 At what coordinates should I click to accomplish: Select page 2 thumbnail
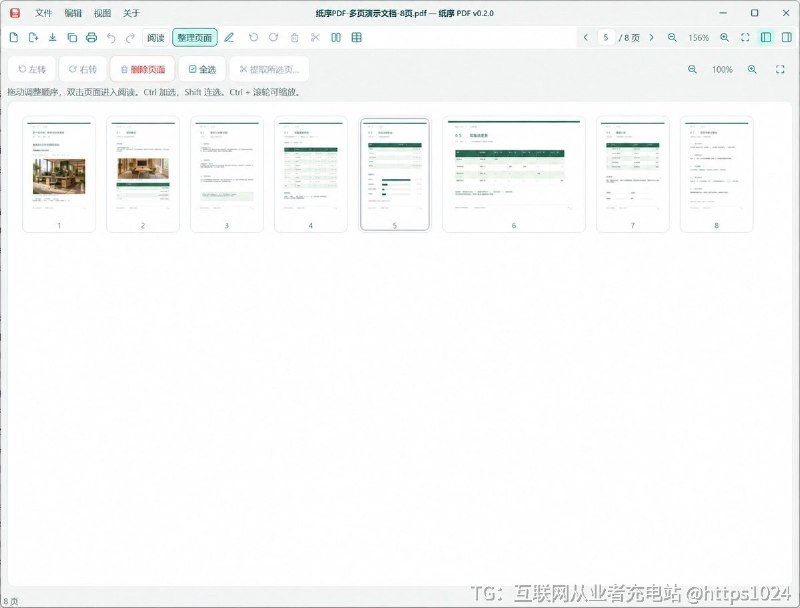coord(143,174)
